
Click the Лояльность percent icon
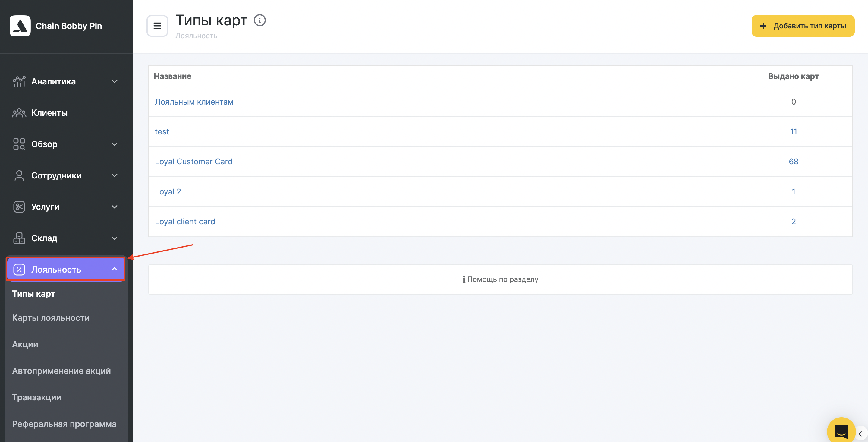19,269
